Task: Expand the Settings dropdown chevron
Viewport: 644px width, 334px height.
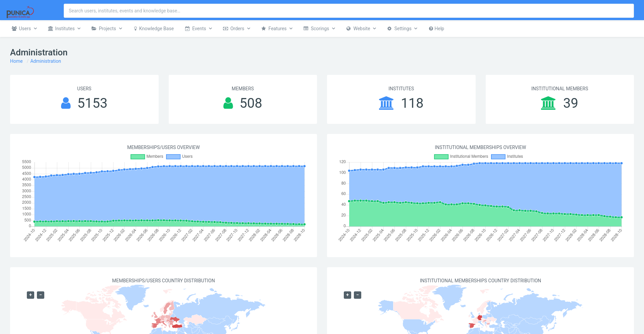Action: 416,29
